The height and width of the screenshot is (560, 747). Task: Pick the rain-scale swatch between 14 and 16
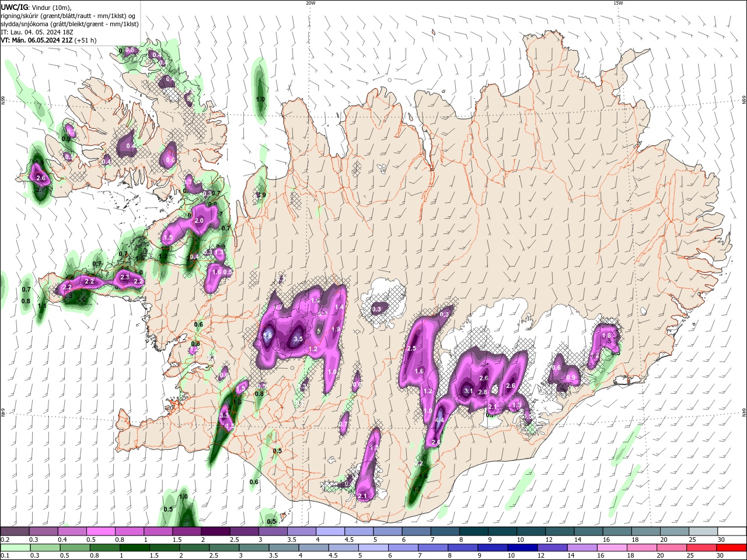click(x=581, y=548)
